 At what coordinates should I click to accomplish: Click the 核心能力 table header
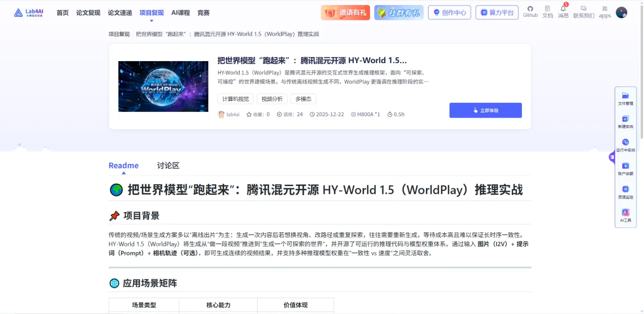pos(218,305)
